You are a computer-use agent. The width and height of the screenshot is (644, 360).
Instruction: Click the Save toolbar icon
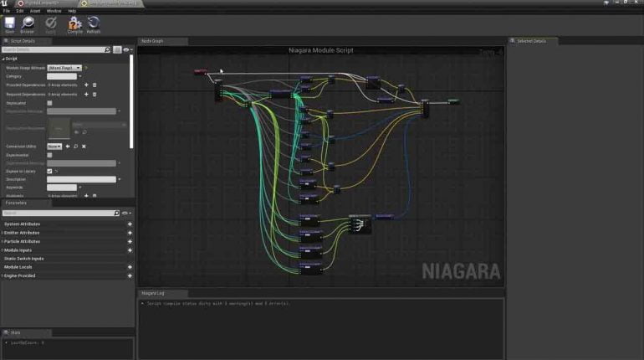pyautogui.click(x=10, y=24)
